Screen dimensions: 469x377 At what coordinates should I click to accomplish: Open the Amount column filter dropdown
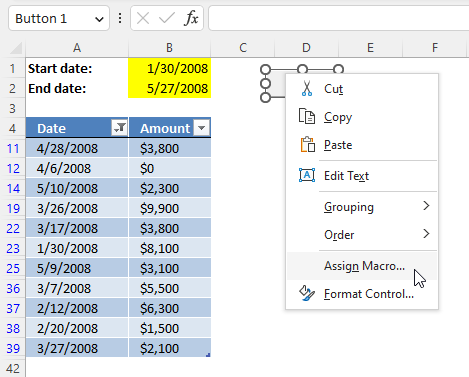(201, 128)
